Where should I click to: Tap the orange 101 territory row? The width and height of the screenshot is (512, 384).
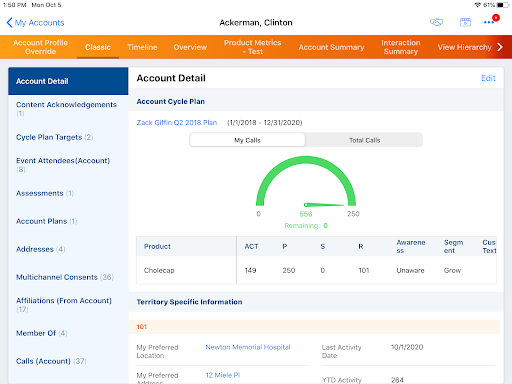click(x=314, y=327)
